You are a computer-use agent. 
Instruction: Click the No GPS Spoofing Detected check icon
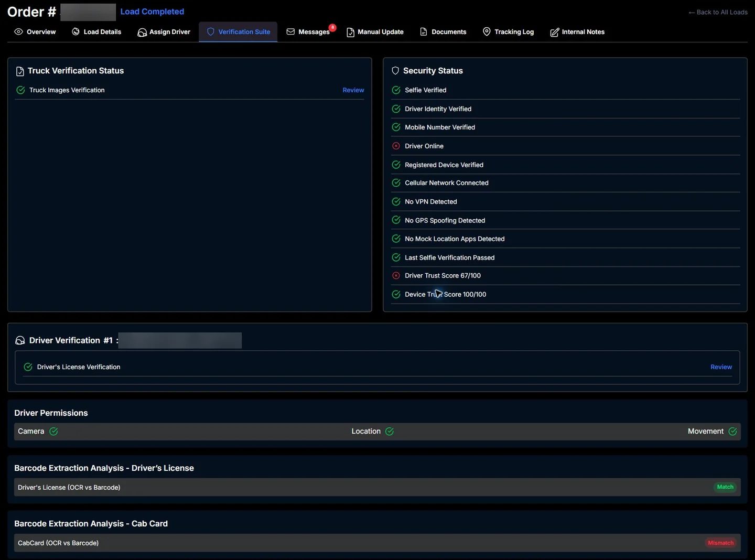coord(396,220)
